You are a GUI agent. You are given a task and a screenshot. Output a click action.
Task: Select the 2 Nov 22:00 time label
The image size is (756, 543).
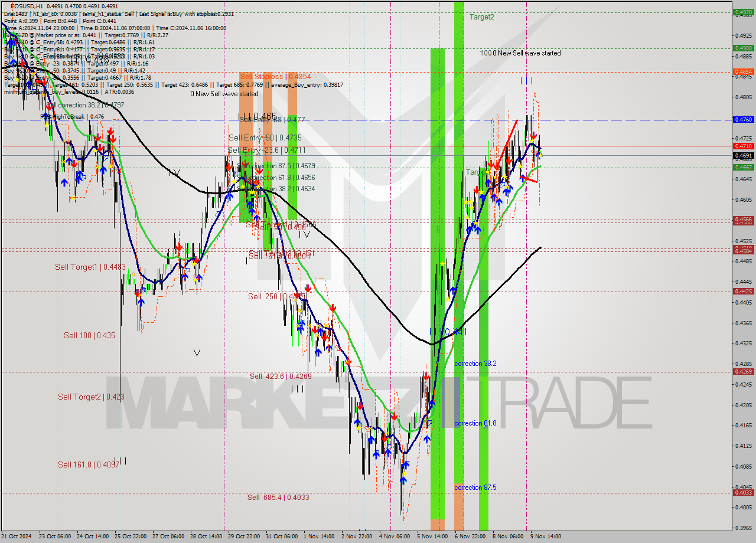[357, 537]
